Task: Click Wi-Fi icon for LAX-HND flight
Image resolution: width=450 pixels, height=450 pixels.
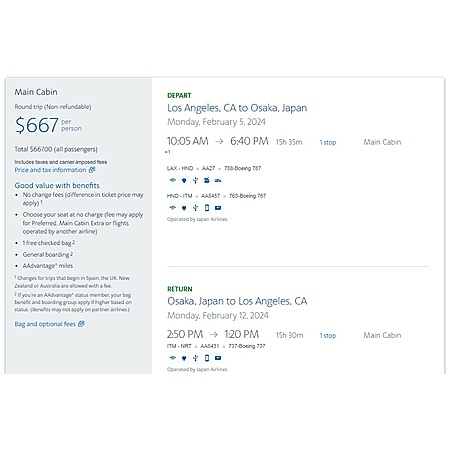Action: [172, 180]
